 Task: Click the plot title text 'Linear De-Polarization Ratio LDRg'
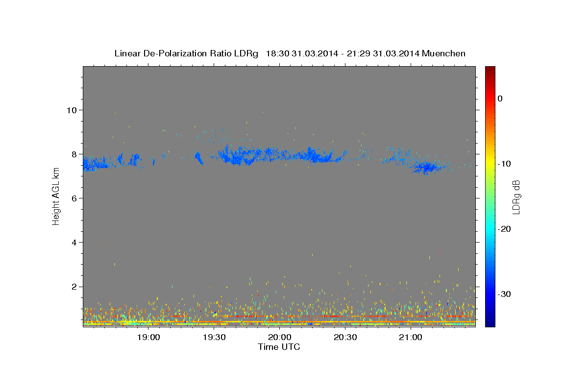point(186,53)
